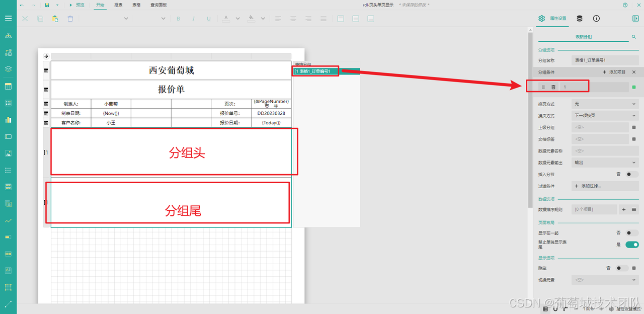Click the fill color bucket swatch
This screenshot has width=644, height=314.
point(252,19)
